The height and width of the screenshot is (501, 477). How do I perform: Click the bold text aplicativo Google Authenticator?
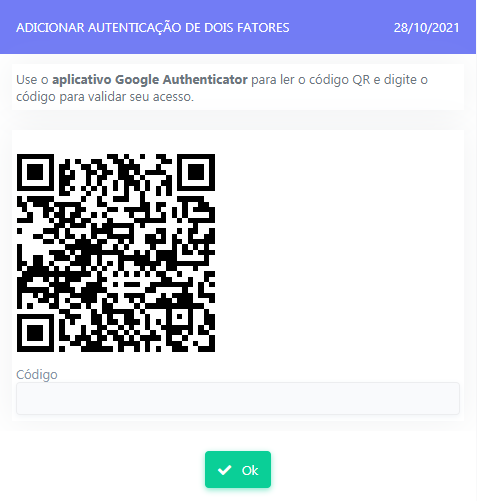click(150, 80)
